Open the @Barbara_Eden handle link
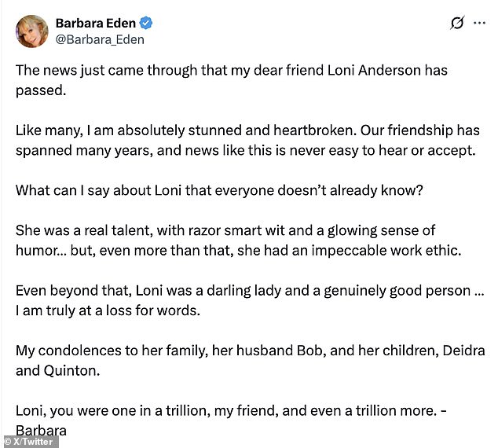The width and height of the screenshot is (498, 448). (x=100, y=39)
